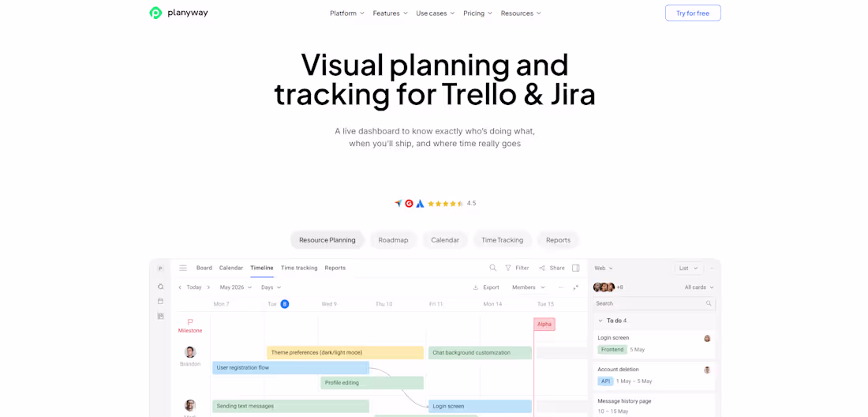This screenshot has width=868, height=417.
Task: Click the Share icon in the toolbar
Action: pyautogui.click(x=542, y=268)
